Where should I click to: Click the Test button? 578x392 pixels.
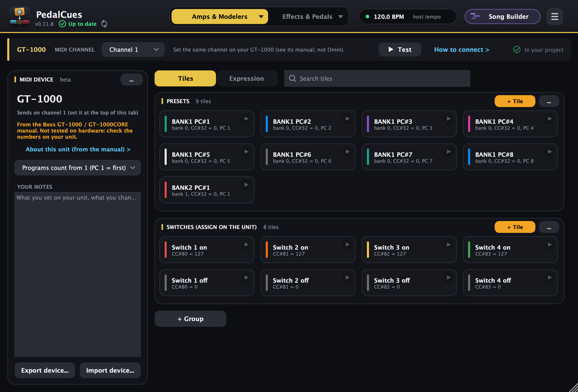pos(400,50)
